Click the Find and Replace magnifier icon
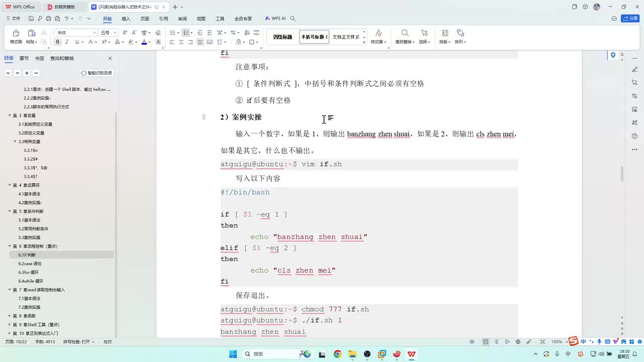 tap(405, 33)
